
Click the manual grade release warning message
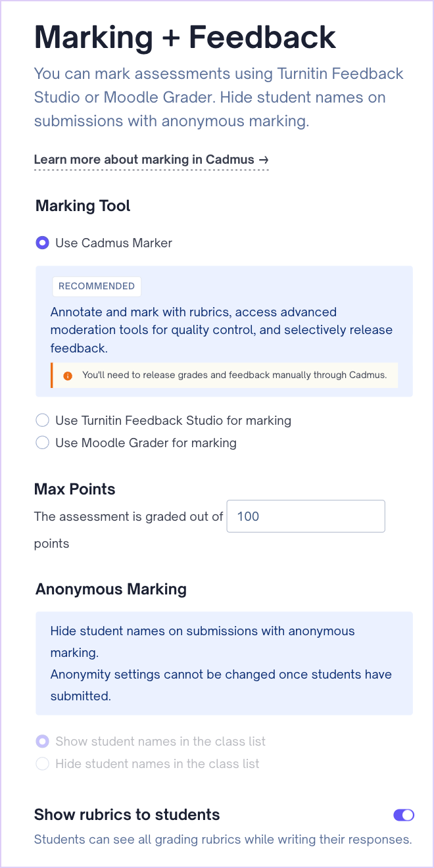pyautogui.click(x=234, y=376)
